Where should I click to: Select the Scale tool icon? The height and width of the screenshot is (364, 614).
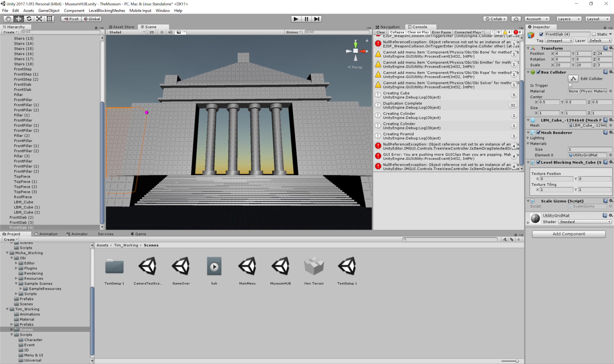[x=39, y=19]
